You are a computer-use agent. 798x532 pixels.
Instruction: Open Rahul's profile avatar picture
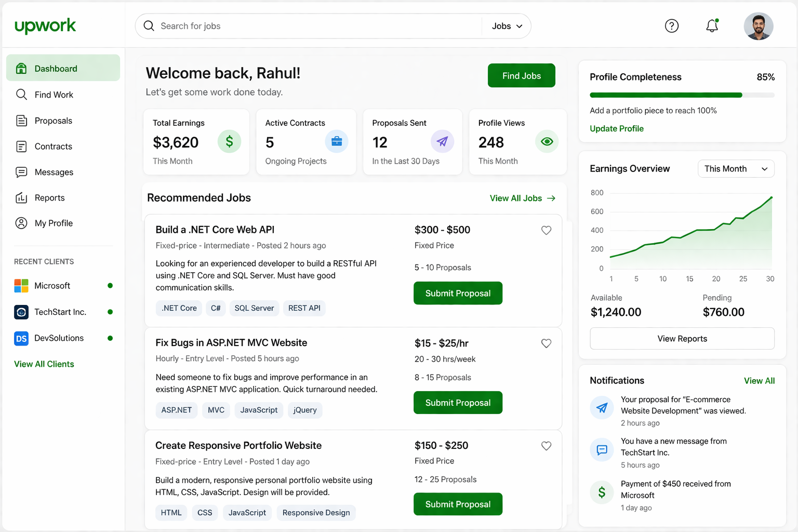click(x=759, y=25)
